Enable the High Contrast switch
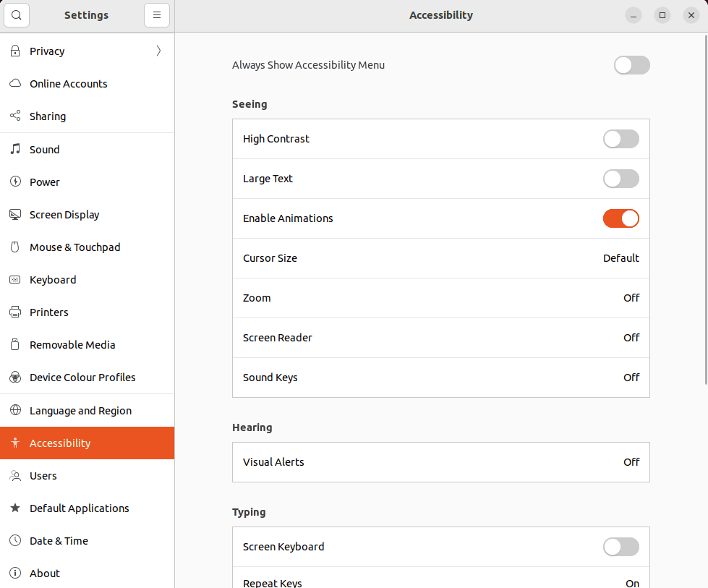708x588 pixels. click(x=620, y=139)
